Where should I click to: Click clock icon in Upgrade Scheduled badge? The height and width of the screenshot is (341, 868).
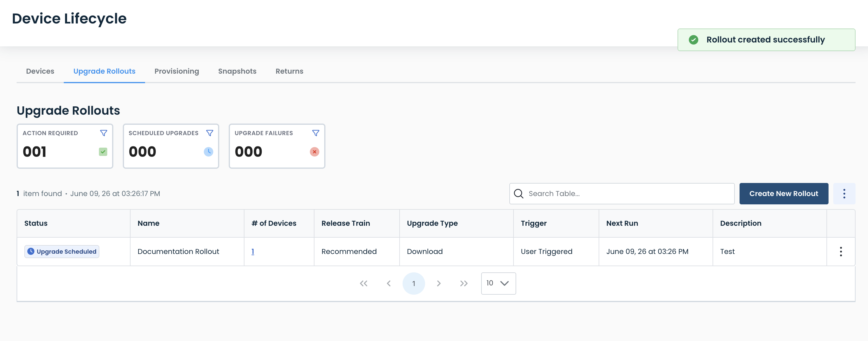(x=31, y=251)
